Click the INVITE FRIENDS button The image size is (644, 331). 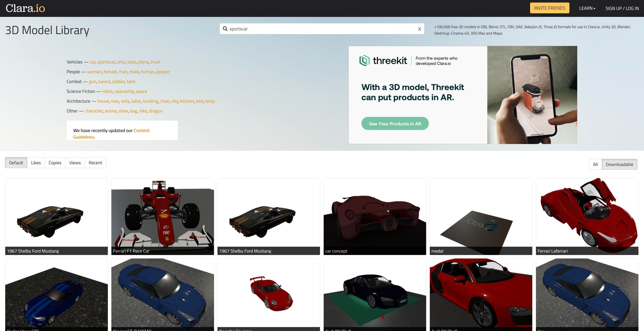coord(549,8)
